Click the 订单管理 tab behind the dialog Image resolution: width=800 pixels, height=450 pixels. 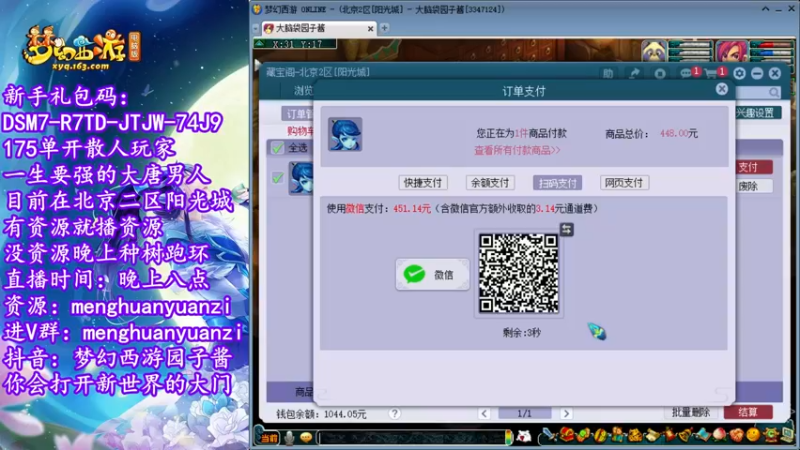point(298,114)
